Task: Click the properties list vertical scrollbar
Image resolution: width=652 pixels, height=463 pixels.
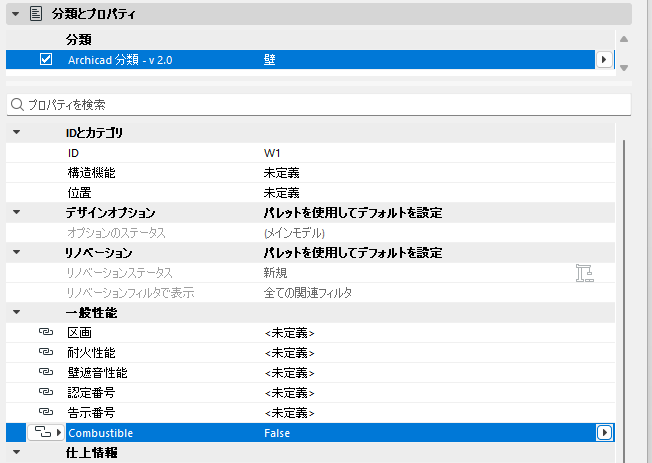Action: point(624,302)
